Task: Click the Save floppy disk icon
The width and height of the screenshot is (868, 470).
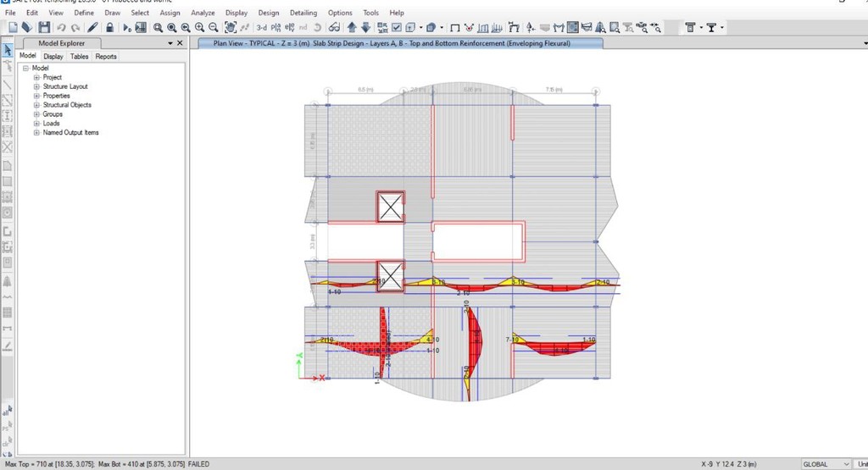Action: tap(44, 28)
